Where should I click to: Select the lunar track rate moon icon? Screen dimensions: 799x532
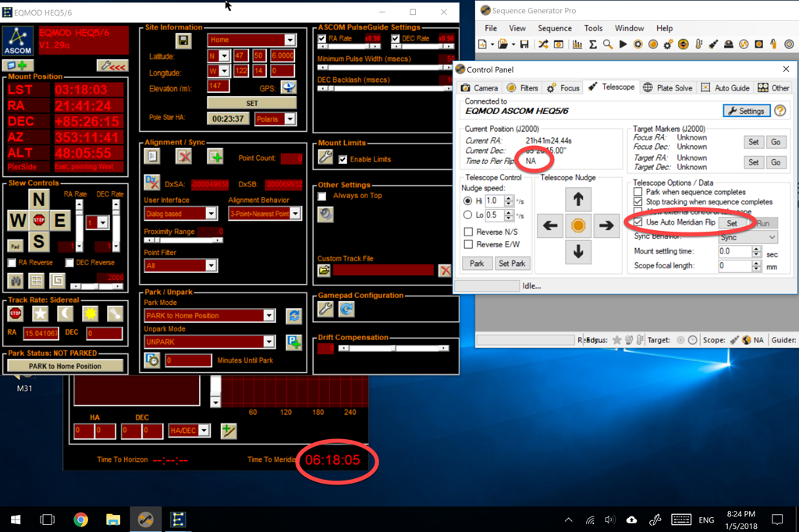pyautogui.click(x=66, y=314)
